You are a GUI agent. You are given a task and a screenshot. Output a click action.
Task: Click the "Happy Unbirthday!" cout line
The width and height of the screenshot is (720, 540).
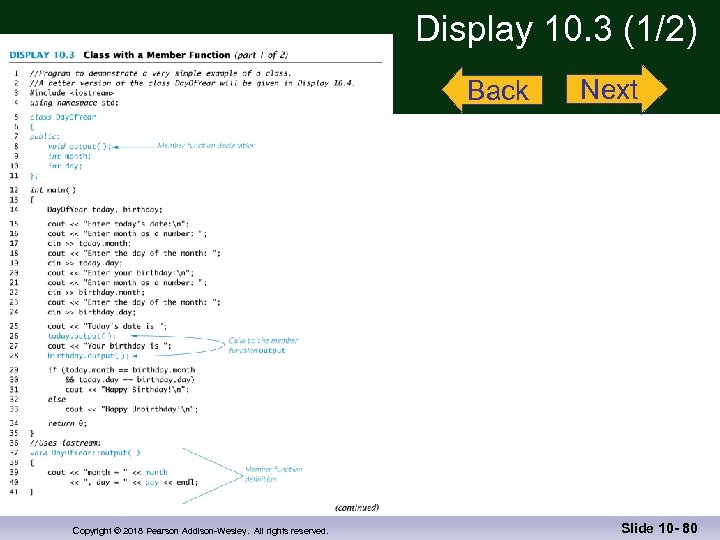pyautogui.click(x=131, y=409)
